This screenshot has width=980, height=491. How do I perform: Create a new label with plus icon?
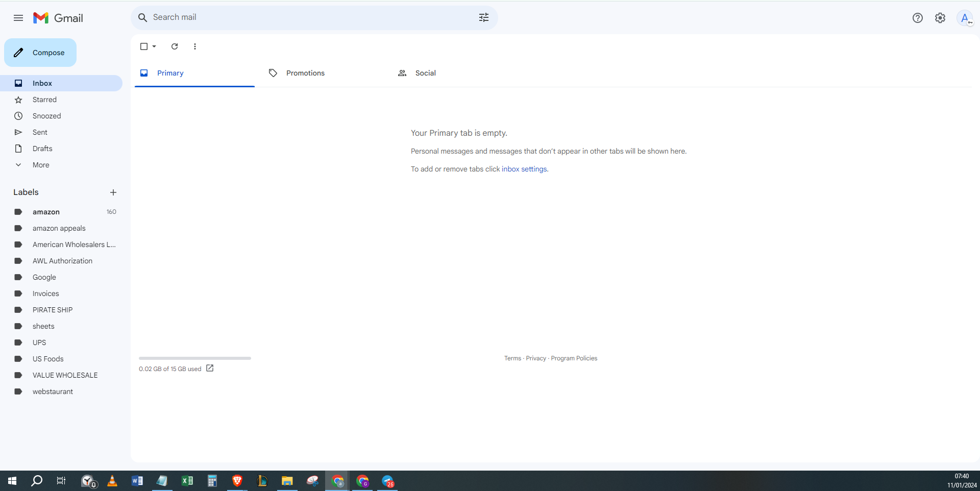pos(113,192)
